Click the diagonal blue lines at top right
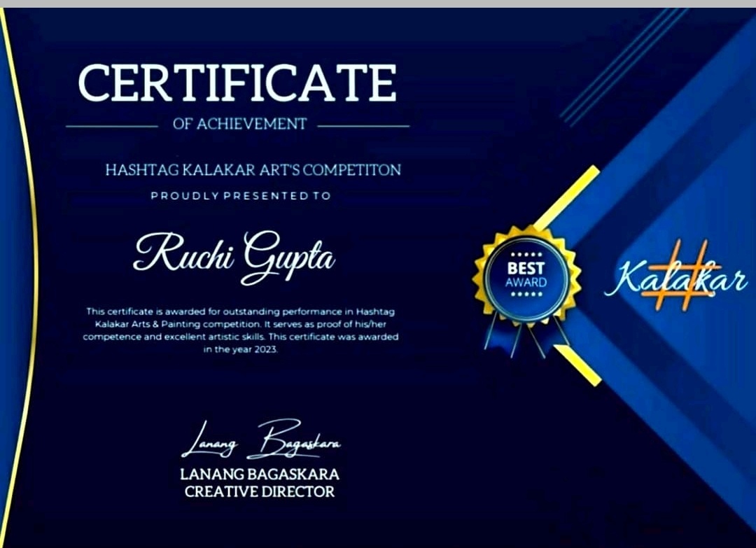Image resolution: width=756 pixels, height=548 pixels. 623,66
